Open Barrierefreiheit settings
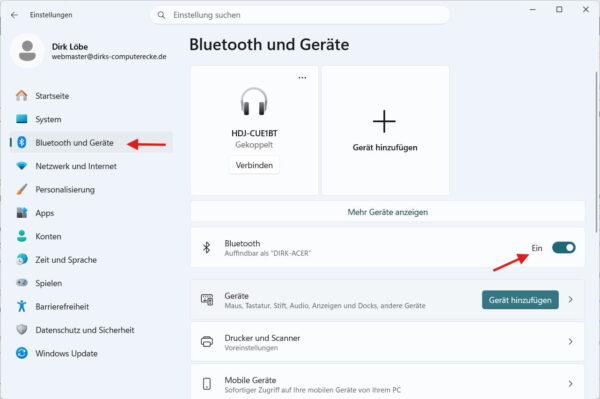The width and height of the screenshot is (600, 399). pyautogui.click(x=91, y=306)
